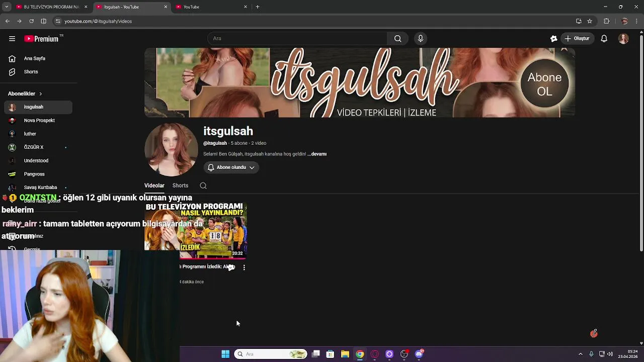
Task: Bookmark this page with star icon
Action: pyautogui.click(x=590, y=21)
